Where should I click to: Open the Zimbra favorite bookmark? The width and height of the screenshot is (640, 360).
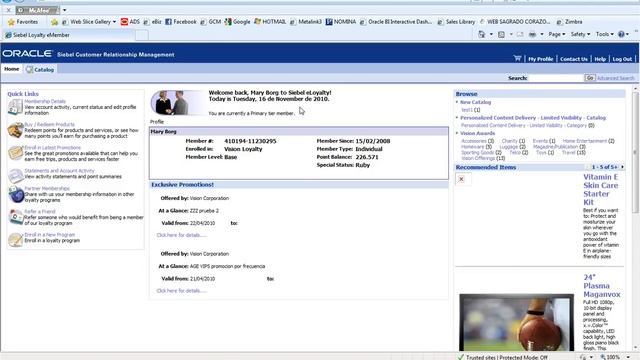coord(569,22)
